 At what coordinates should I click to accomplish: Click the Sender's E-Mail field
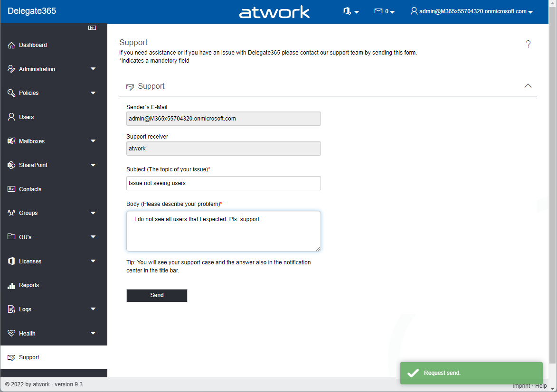click(224, 119)
